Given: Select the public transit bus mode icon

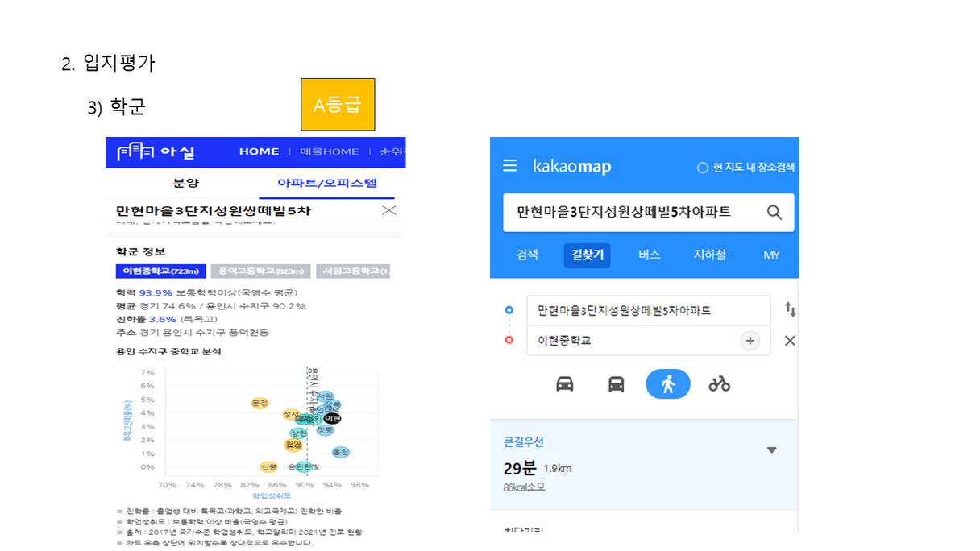Looking at the screenshot, I should point(617,383).
